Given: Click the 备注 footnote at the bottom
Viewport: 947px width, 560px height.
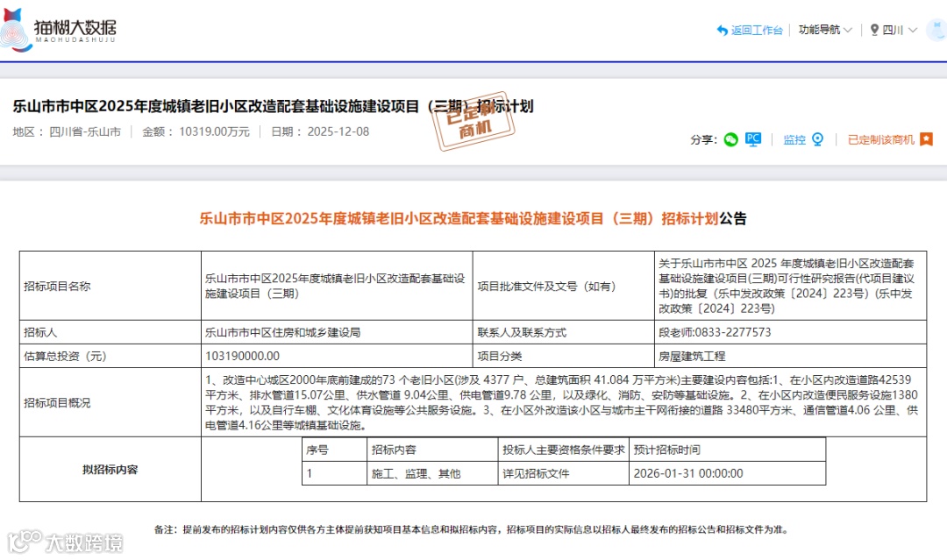Looking at the screenshot, I should point(471,530).
